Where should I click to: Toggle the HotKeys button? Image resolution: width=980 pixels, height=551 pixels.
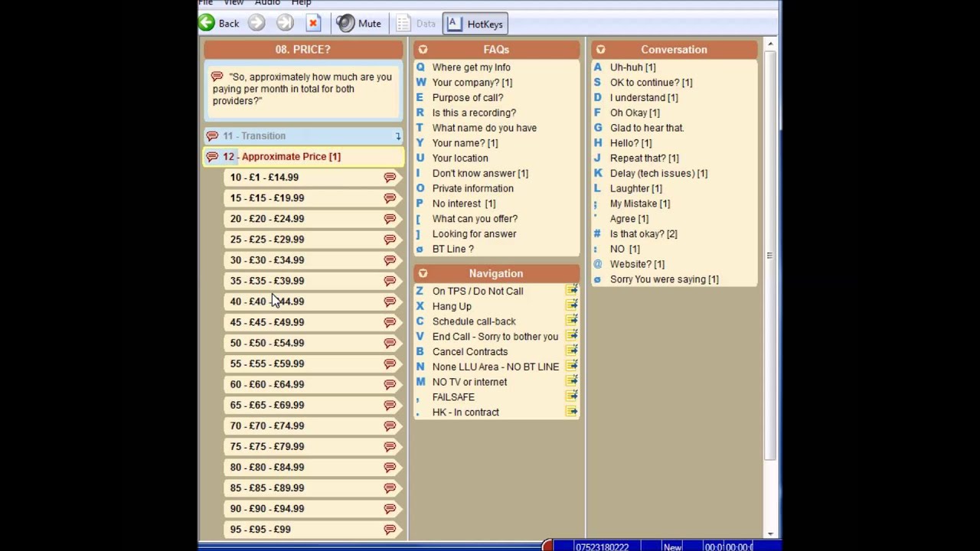(x=475, y=24)
